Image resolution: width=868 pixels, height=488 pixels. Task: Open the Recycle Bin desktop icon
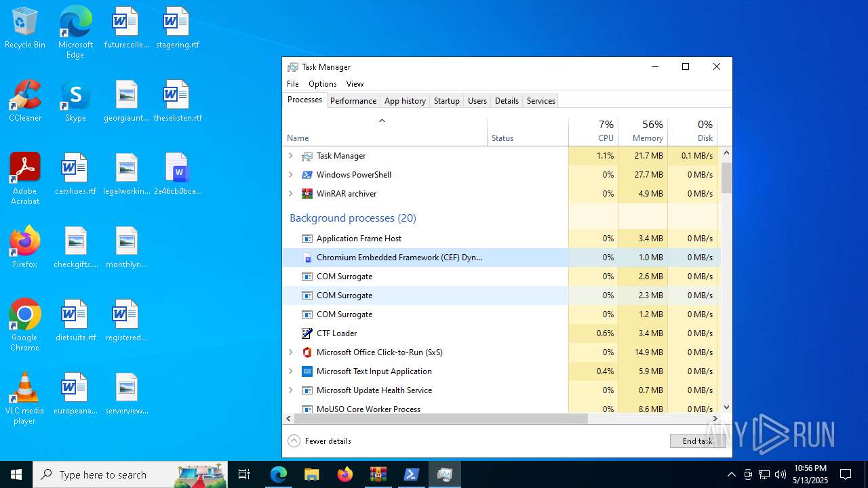[25, 28]
